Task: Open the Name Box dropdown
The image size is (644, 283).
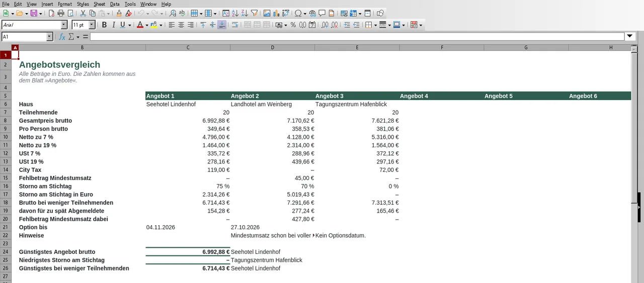Action: tap(49, 37)
